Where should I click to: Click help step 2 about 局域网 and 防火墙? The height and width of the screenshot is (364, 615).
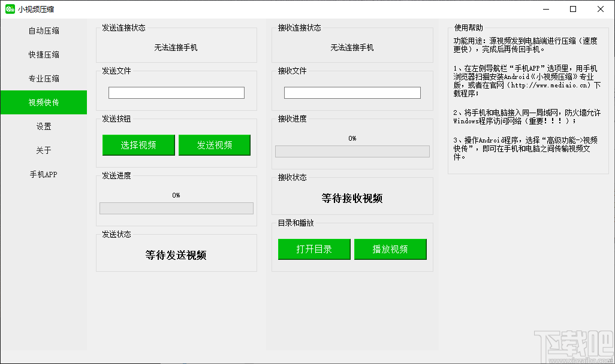[x=527, y=117]
